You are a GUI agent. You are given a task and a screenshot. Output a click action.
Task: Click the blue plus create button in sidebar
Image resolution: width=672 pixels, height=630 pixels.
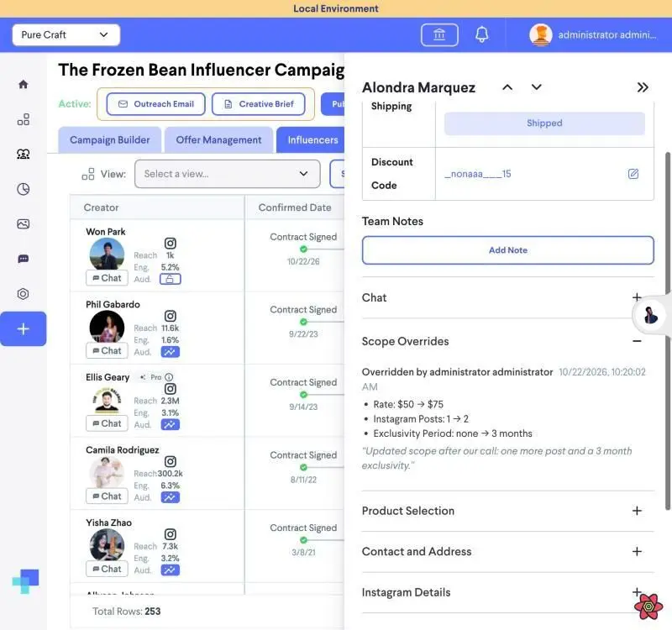(24, 328)
